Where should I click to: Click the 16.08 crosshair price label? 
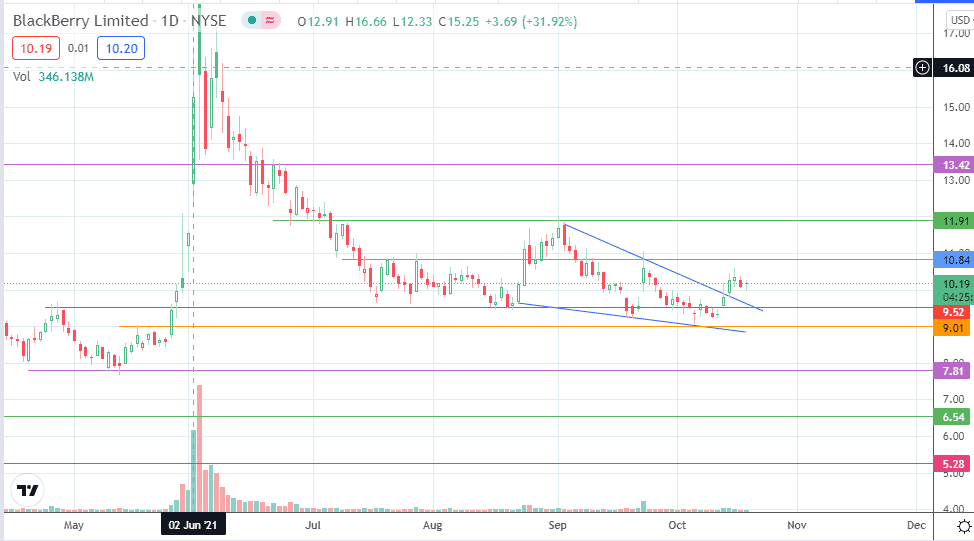[x=956, y=68]
